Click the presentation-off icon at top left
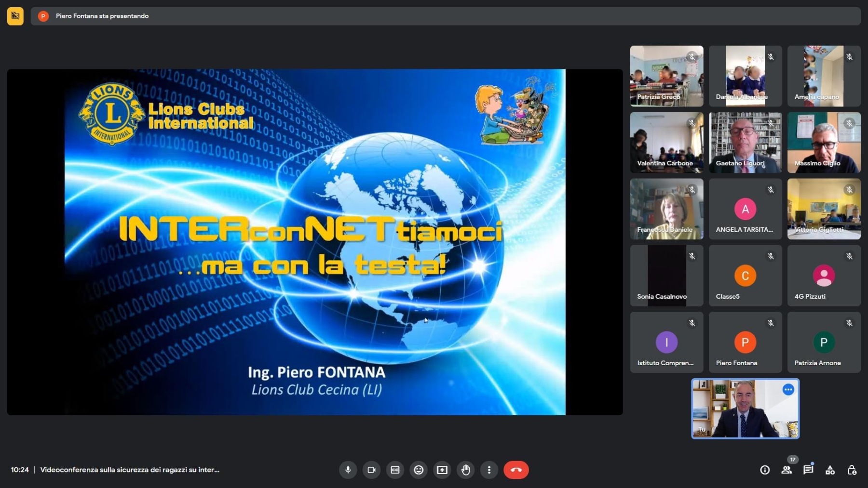This screenshot has height=488, width=868. click(15, 16)
